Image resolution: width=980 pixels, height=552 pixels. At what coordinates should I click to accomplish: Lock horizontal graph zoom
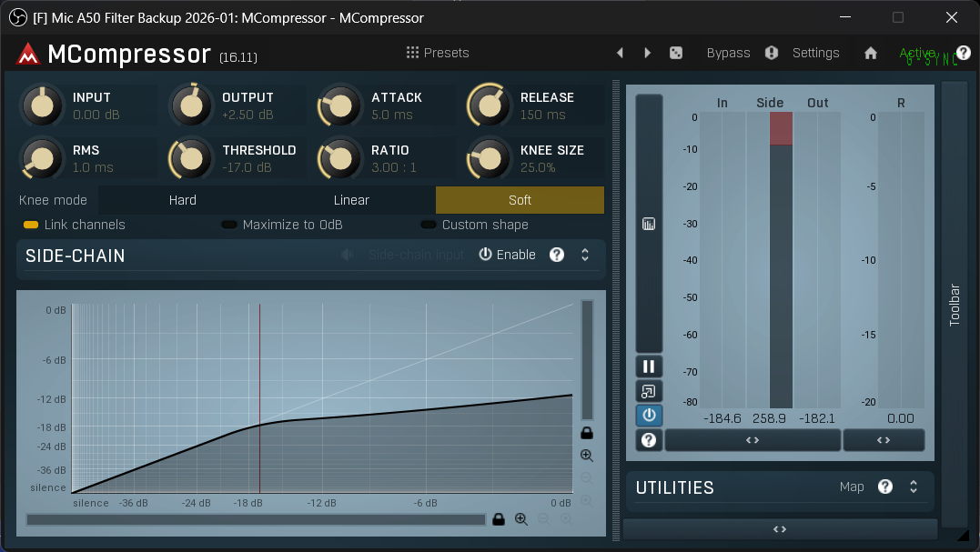point(498,519)
